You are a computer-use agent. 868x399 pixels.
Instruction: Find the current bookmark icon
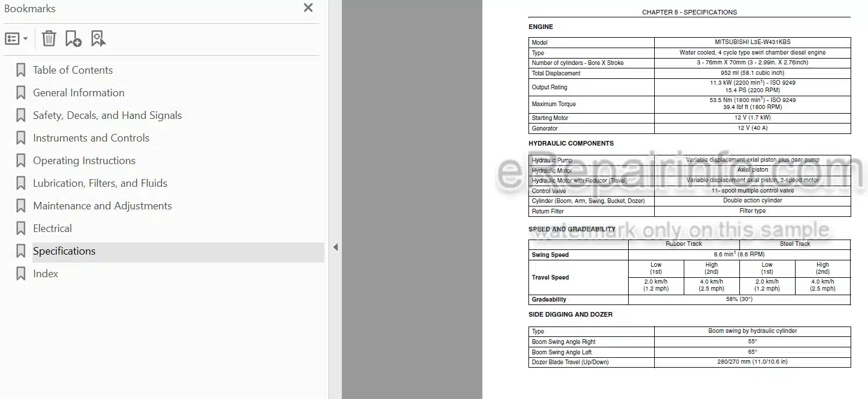coord(98,39)
